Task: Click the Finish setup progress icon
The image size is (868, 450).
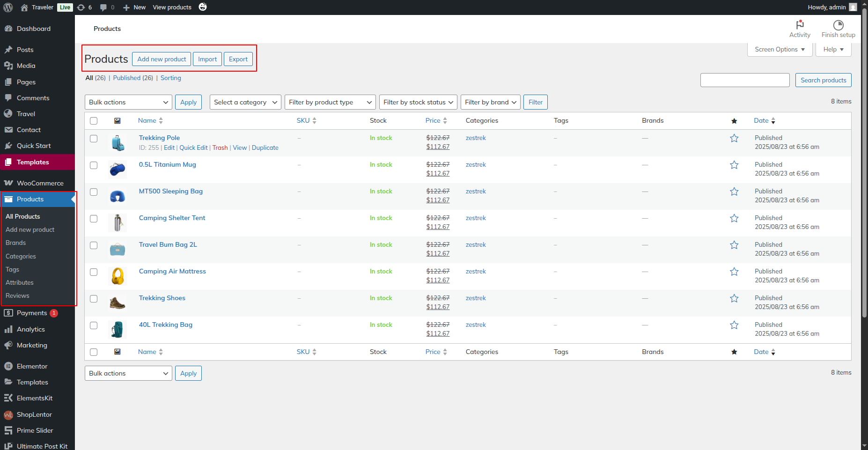Action: pyautogui.click(x=838, y=25)
